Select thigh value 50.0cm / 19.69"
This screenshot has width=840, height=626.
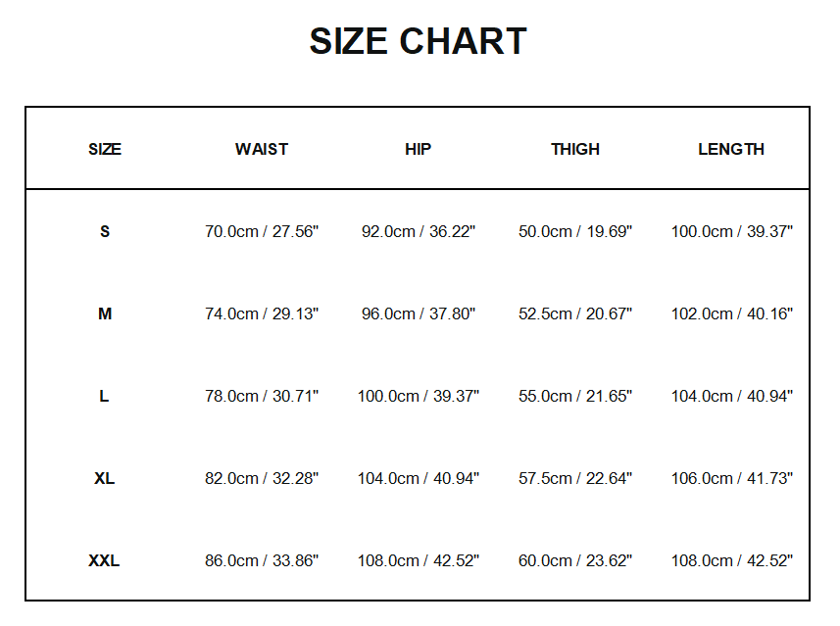[x=575, y=232]
